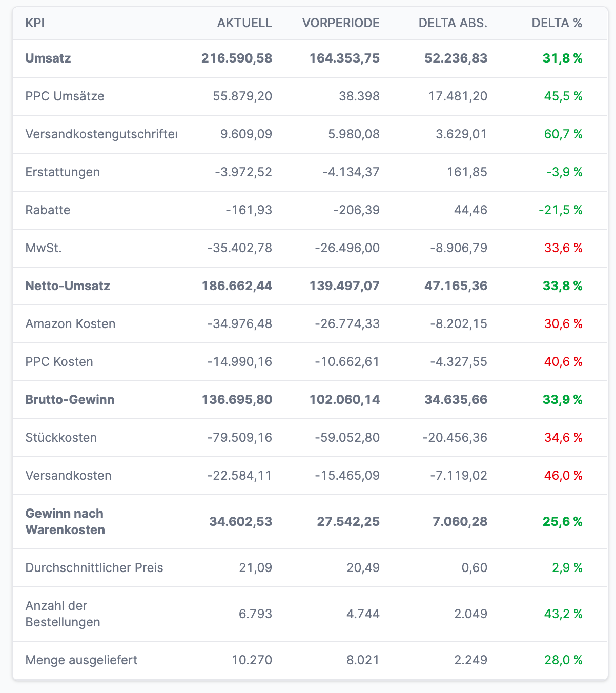Select the Durchschnittlicher Preis row label
616x693 pixels.
tap(94, 568)
